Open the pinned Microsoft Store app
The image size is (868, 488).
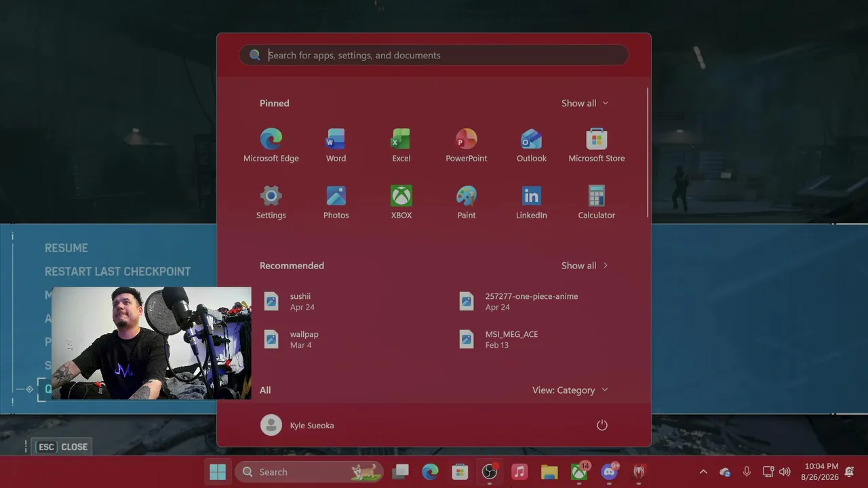point(596,146)
